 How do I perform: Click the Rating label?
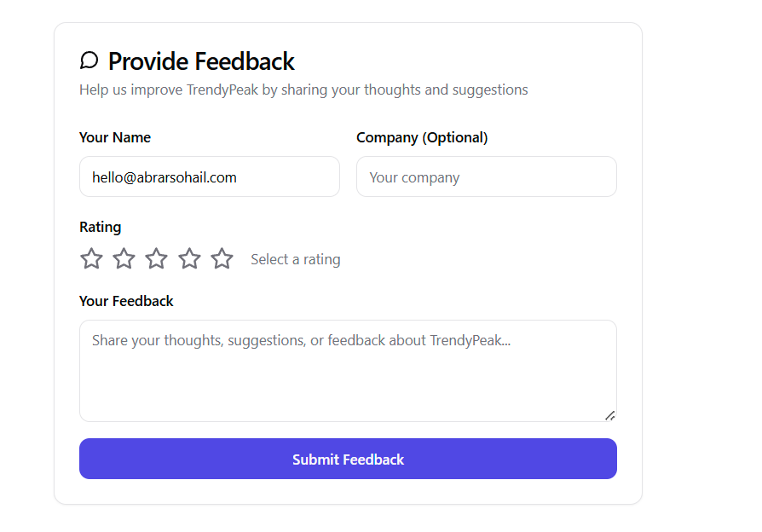[100, 227]
